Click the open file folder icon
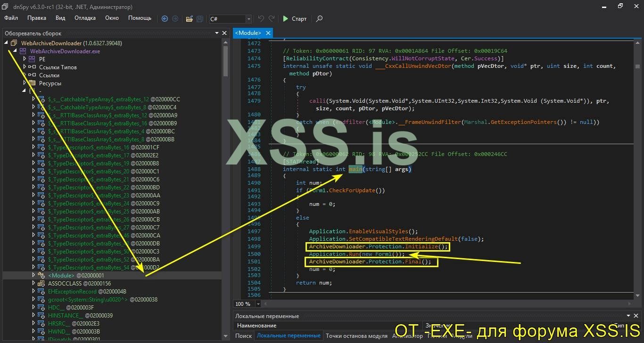644x343 pixels. 189,19
